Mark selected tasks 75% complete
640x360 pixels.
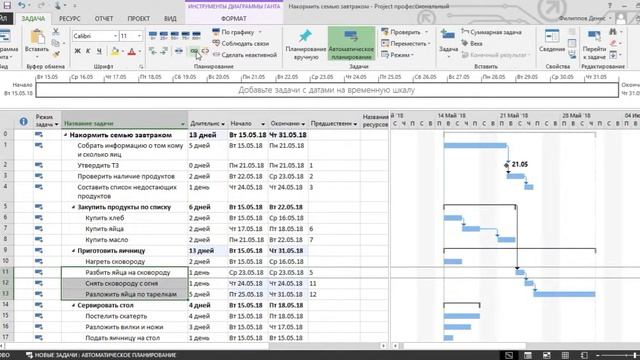click(186, 36)
